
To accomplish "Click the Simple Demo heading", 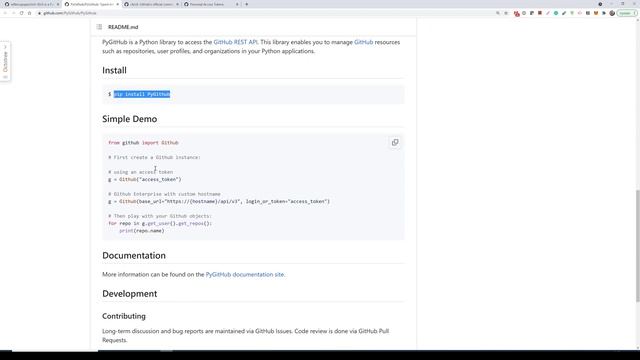I will point(129,119).
